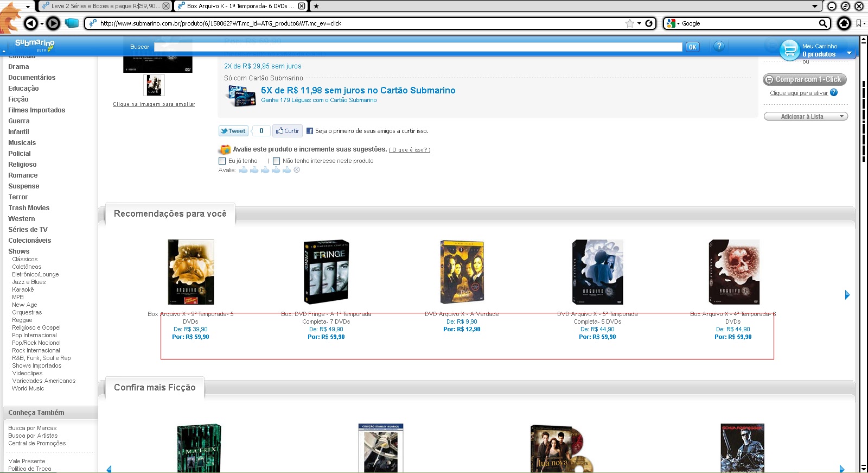Screen dimensions: 868x473
Task: Bookmark this page with the star icon
Action: click(x=629, y=23)
